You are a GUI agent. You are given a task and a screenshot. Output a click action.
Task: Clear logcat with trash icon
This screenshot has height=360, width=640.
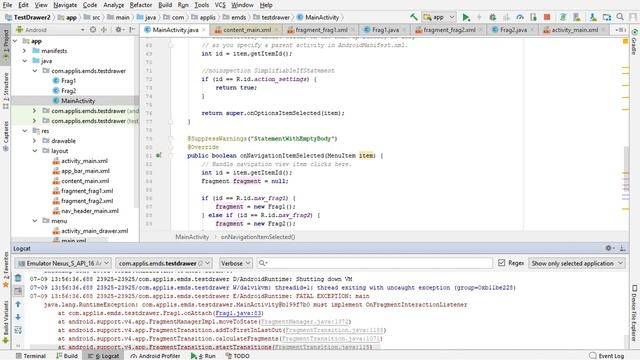(x=18, y=278)
